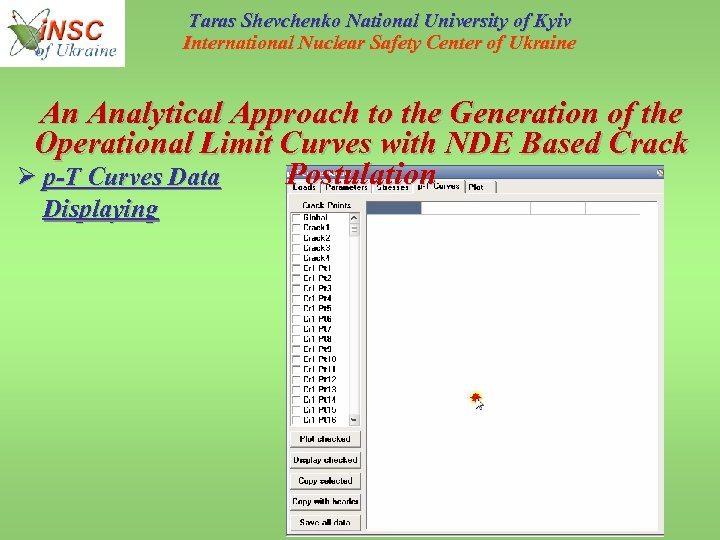Click the Plot checked button
Viewport: 720px width, 540px height.
325,439
